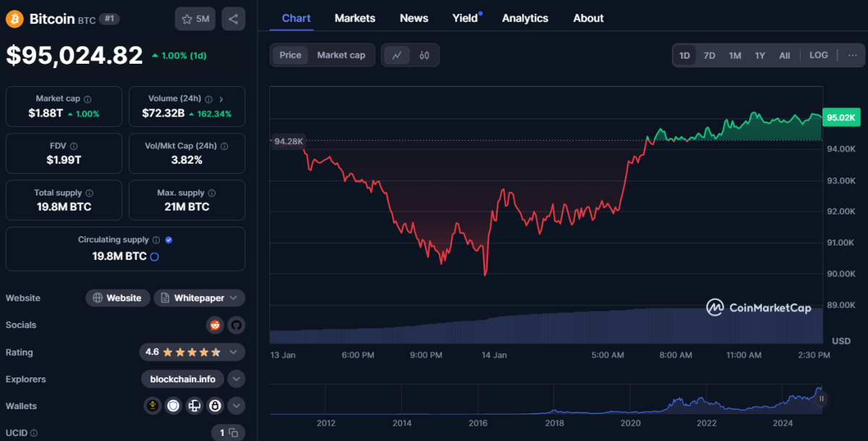
Task: Add Bitcoin to watchlist with star button
Action: 195,19
